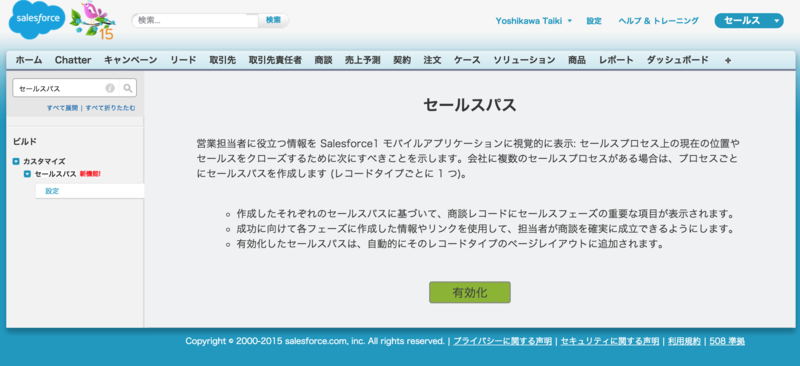Click the bird mascot '15 image
Viewport: 800px width, 366px height.
[x=92, y=20]
